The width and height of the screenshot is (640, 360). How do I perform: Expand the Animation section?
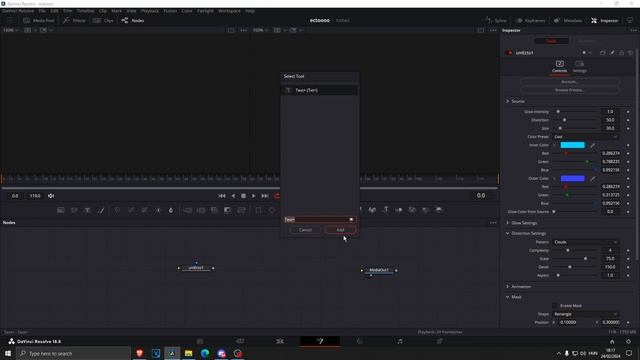pyautogui.click(x=508, y=287)
